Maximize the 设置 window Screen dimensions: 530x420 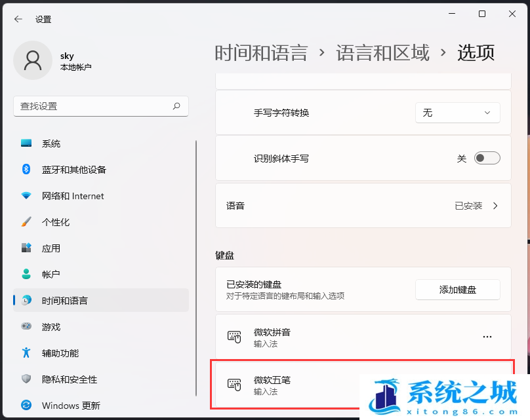tap(482, 14)
